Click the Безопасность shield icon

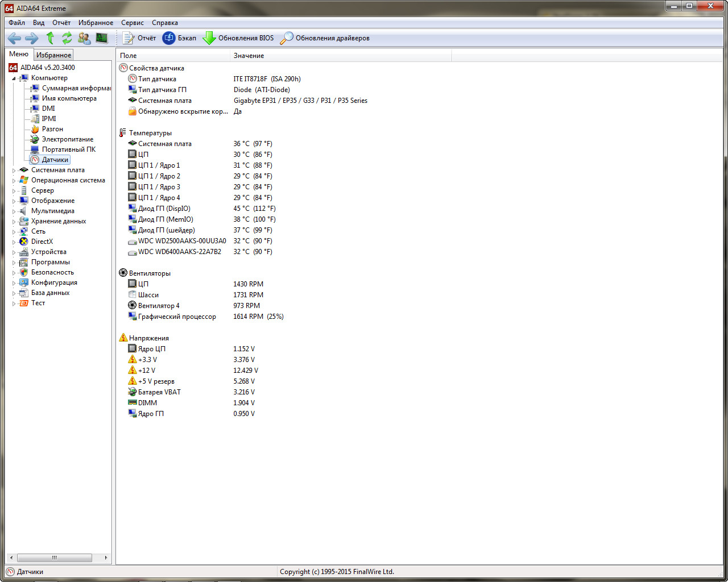click(24, 272)
